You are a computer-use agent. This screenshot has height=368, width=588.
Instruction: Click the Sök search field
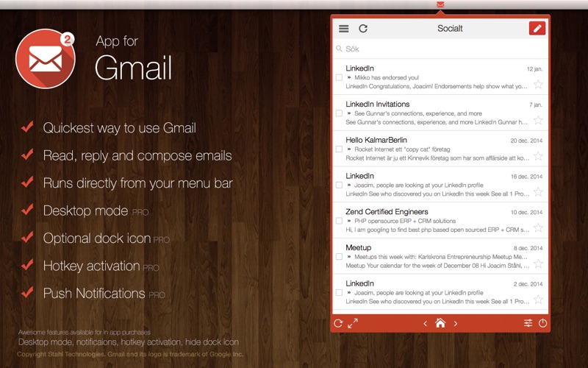[440, 49]
